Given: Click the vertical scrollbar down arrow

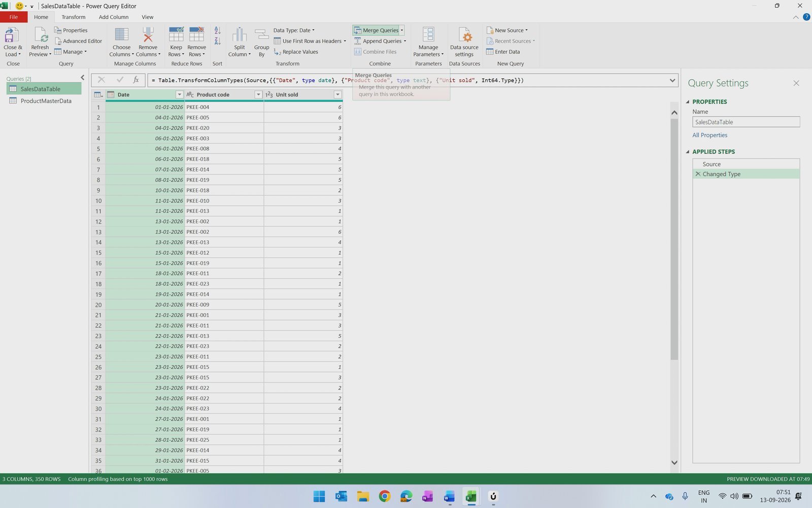Looking at the screenshot, I should [674, 462].
